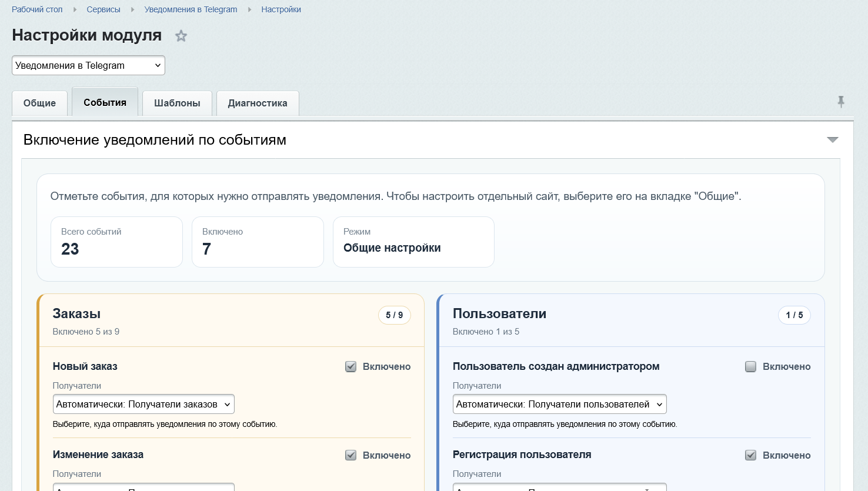This screenshot has height=491, width=868.
Task: Collapse the event notifications section arrow
Action: coord(832,140)
